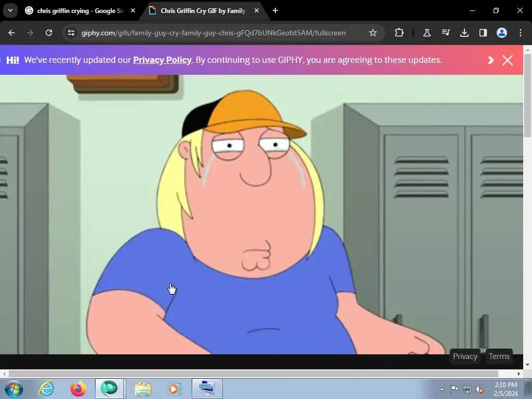The width and height of the screenshot is (532, 399).
Task: Click the address bar URL
Action: point(214,33)
